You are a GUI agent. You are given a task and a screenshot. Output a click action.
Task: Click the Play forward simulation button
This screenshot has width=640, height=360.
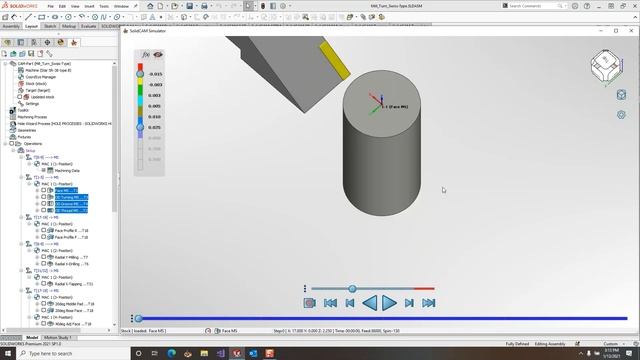coord(389,303)
